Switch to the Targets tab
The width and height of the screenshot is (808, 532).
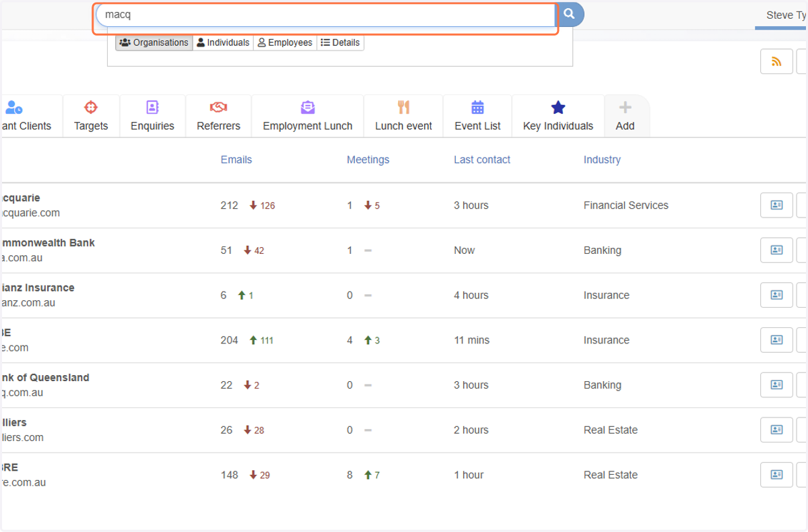coord(91,117)
